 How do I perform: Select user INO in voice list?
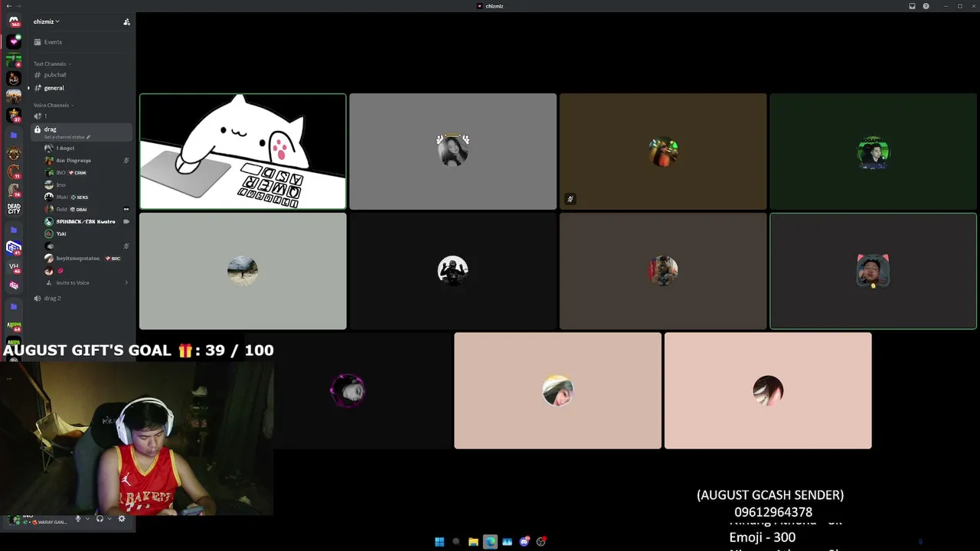(87, 173)
